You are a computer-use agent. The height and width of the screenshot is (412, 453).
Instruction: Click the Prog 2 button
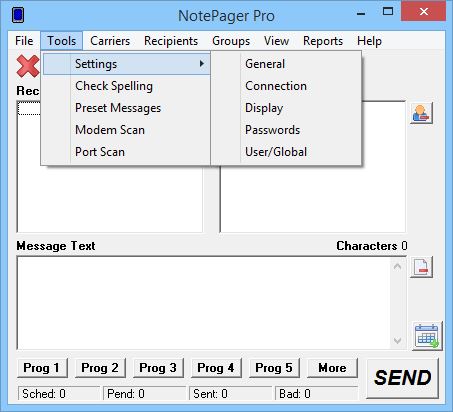[100, 368]
